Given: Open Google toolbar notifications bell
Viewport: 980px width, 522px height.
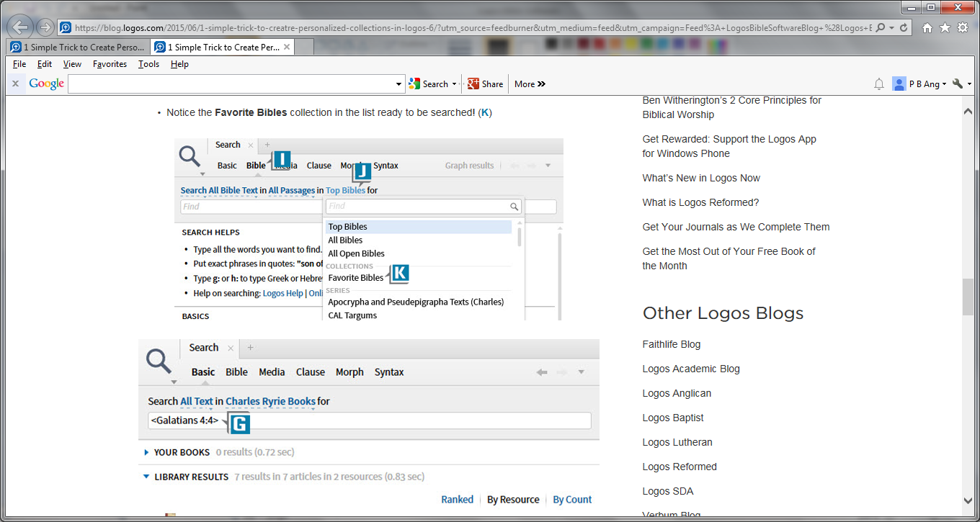Looking at the screenshot, I should tap(879, 84).
